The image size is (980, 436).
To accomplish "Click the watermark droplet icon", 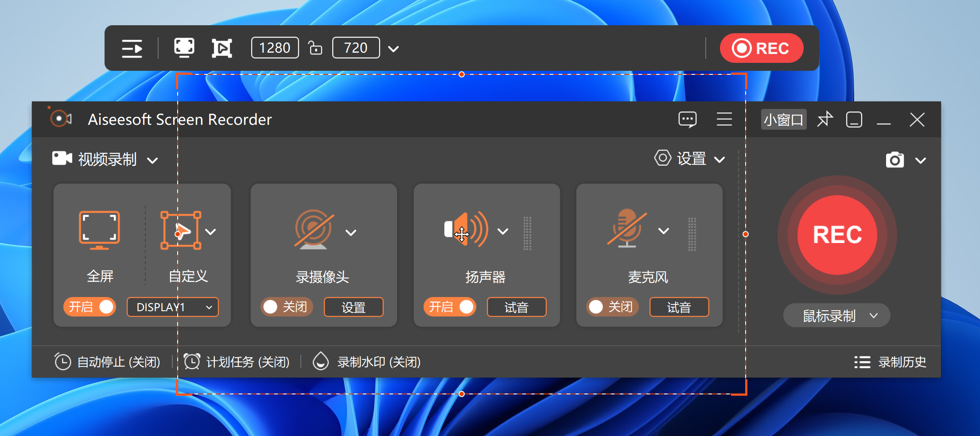I will tap(321, 361).
